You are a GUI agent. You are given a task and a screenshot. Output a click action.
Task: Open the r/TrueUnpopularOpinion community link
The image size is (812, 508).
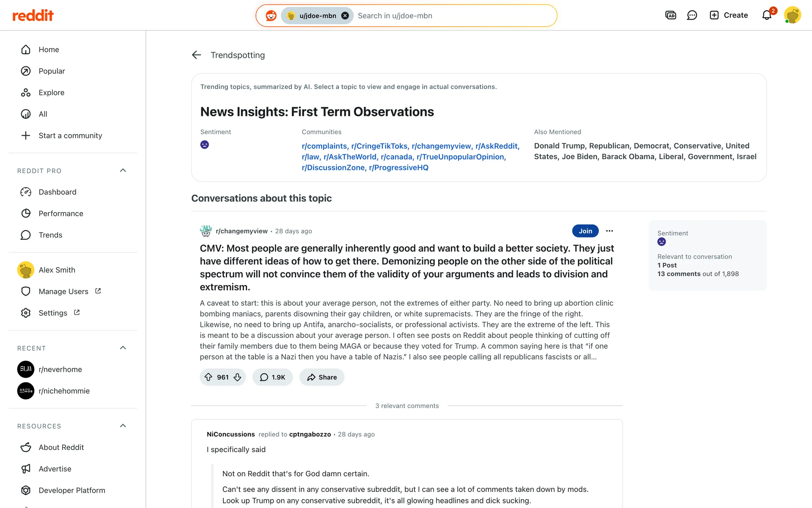point(461,157)
